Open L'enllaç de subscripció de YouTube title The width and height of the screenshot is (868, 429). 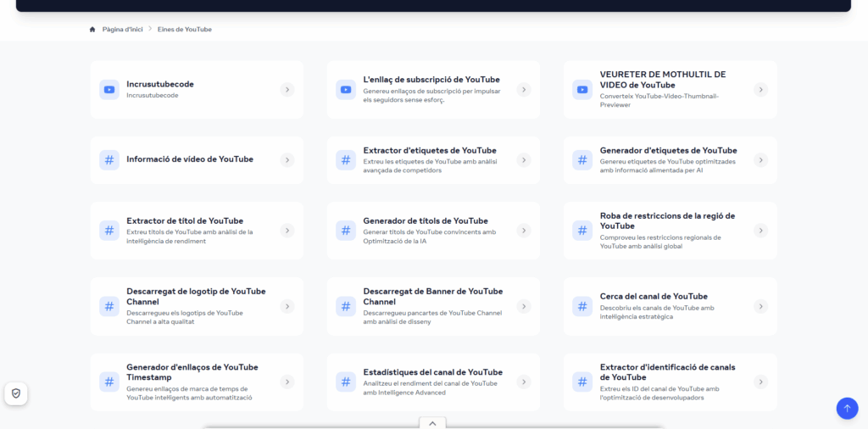tap(431, 79)
